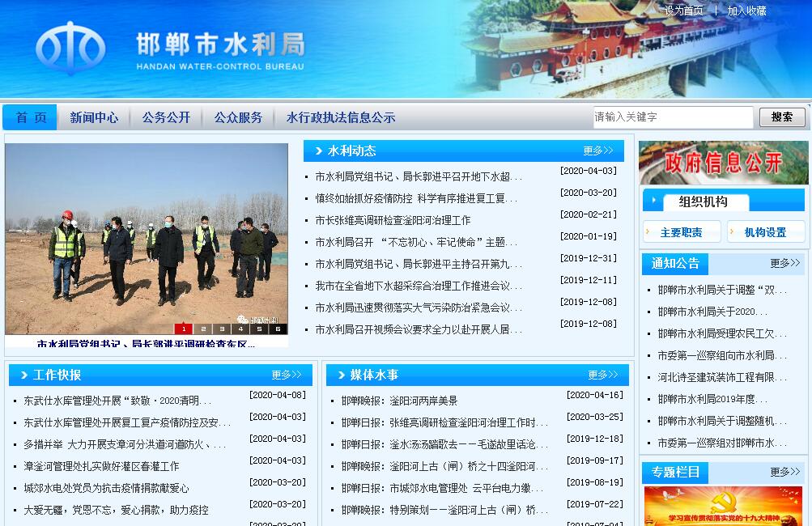View 更多 notices in 通知公告

784,263
